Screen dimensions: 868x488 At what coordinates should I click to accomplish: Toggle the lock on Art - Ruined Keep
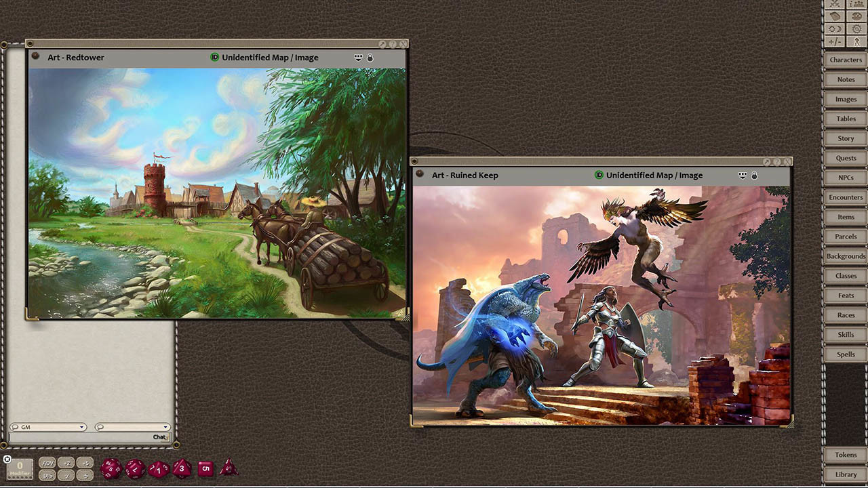click(x=754, y=176)
